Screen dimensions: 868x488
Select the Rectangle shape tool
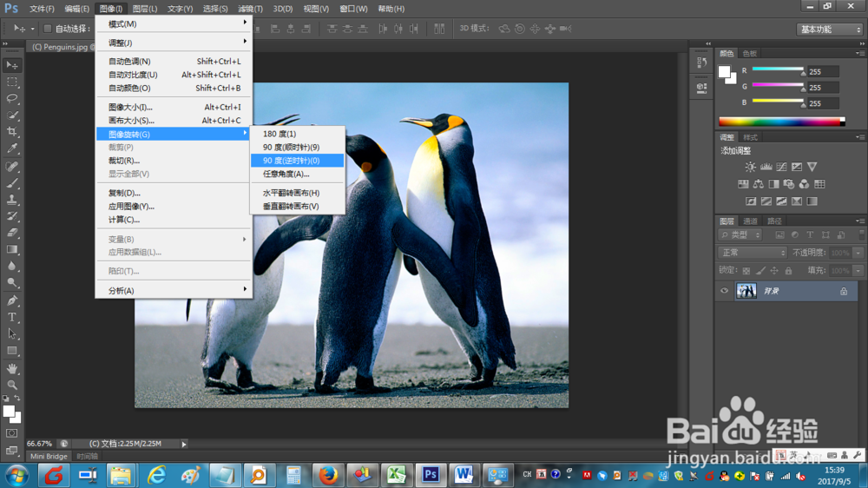click(x=11, y=351)
